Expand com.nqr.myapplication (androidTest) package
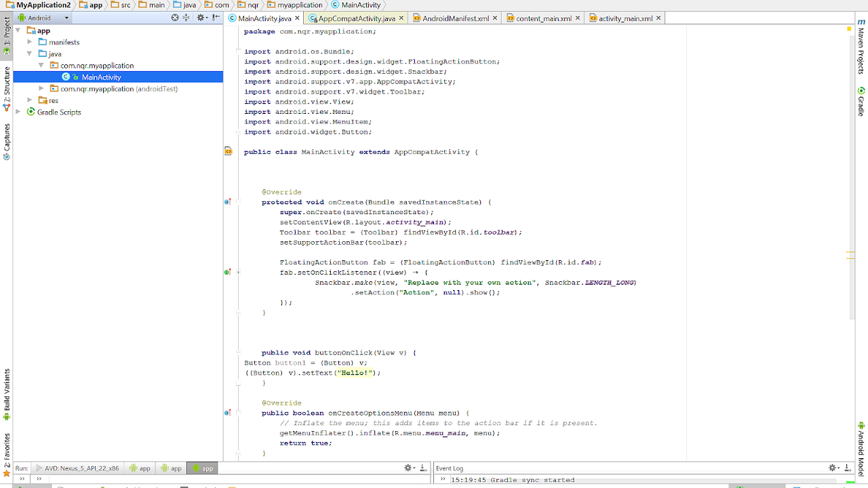This screenshot has height=488, width=868. [41, 89]
